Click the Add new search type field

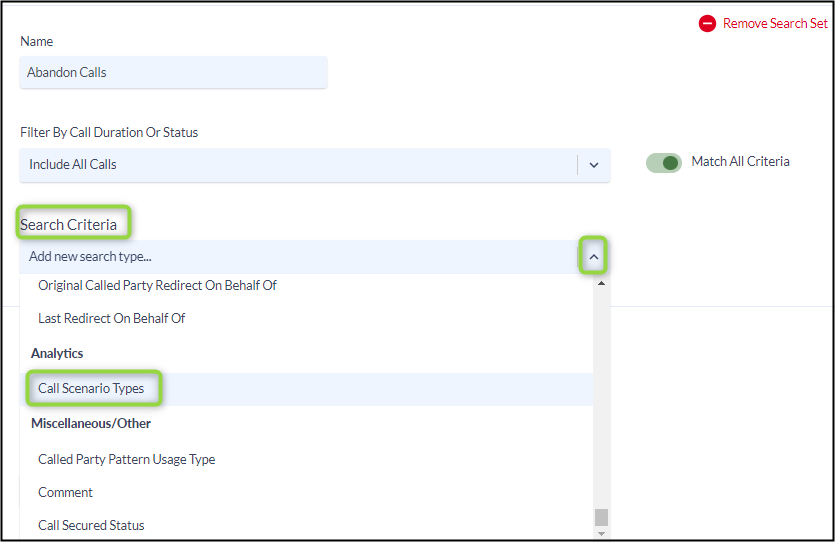[299, 257]
